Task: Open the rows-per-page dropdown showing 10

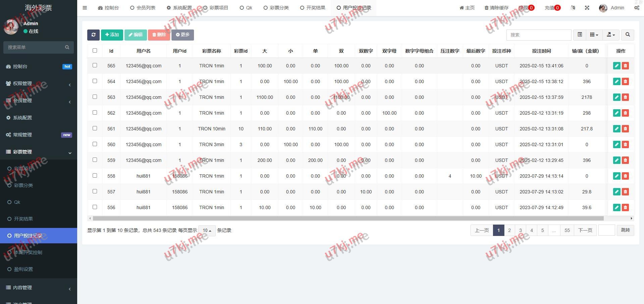Action: tap(207, 231)
